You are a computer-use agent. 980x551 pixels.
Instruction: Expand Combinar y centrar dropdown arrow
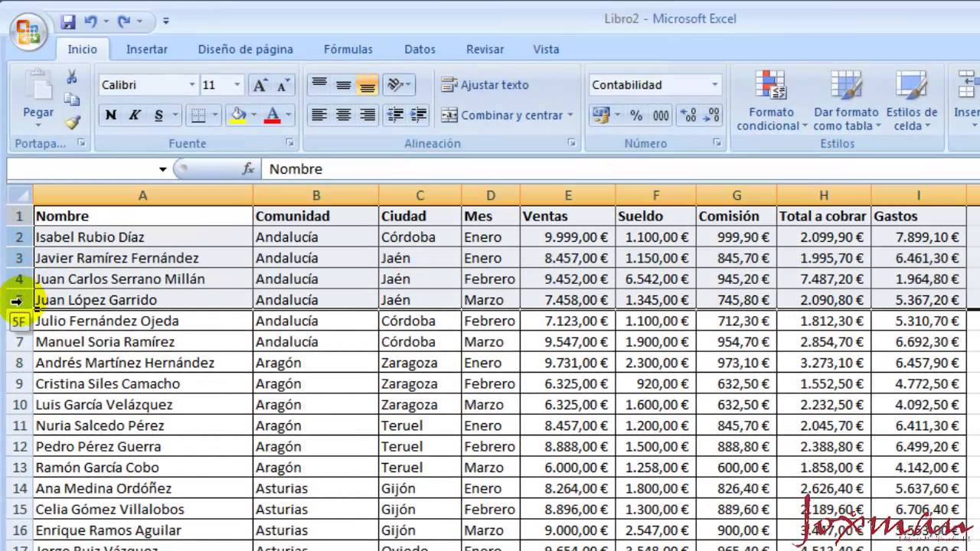(x=570, y=116)
